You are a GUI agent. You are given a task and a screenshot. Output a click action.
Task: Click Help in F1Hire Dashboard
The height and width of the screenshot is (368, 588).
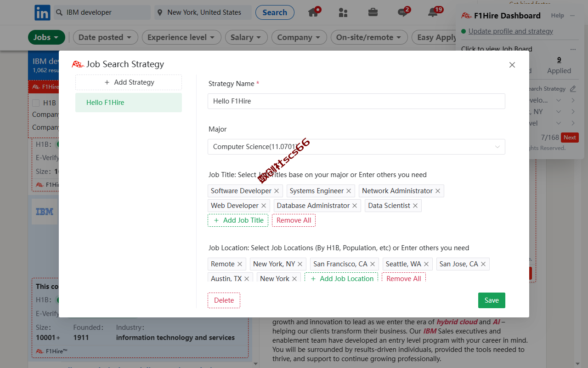click(x=557, y=16)
